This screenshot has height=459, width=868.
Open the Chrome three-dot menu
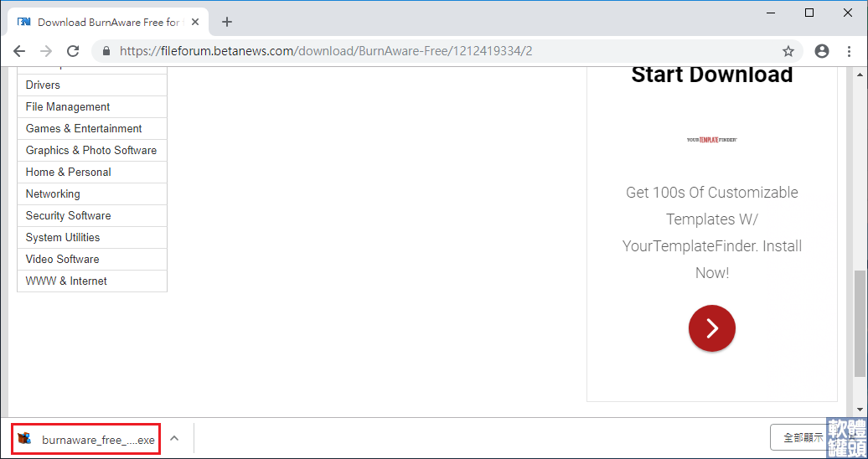(850, 51)
